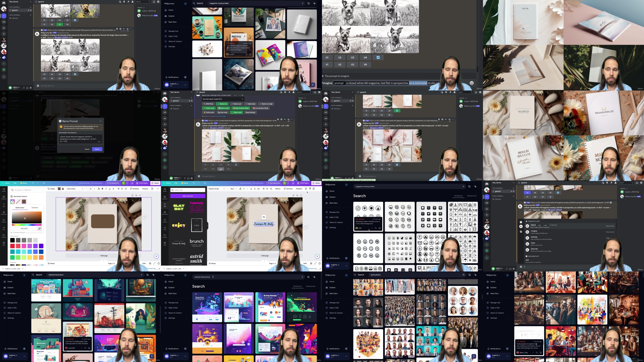
Task: Click the colour search field 'Try blue'
Action: coord(27,190)
